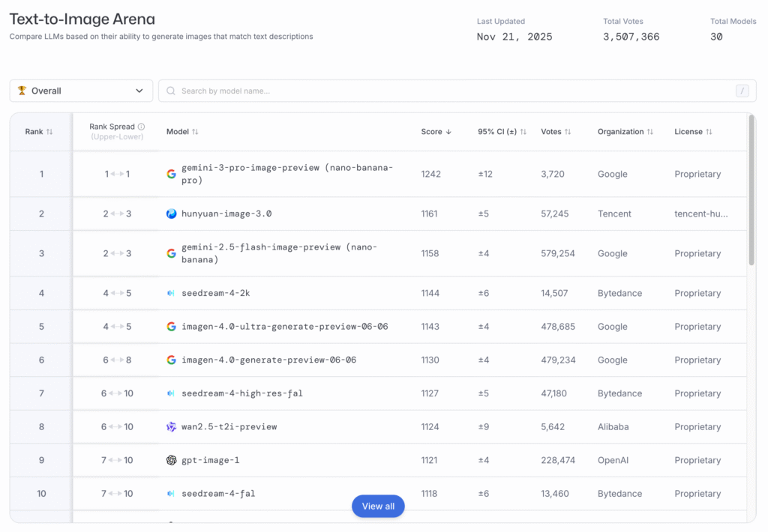Sort by the Model column header
768x532 pixels.
point(182,132)
